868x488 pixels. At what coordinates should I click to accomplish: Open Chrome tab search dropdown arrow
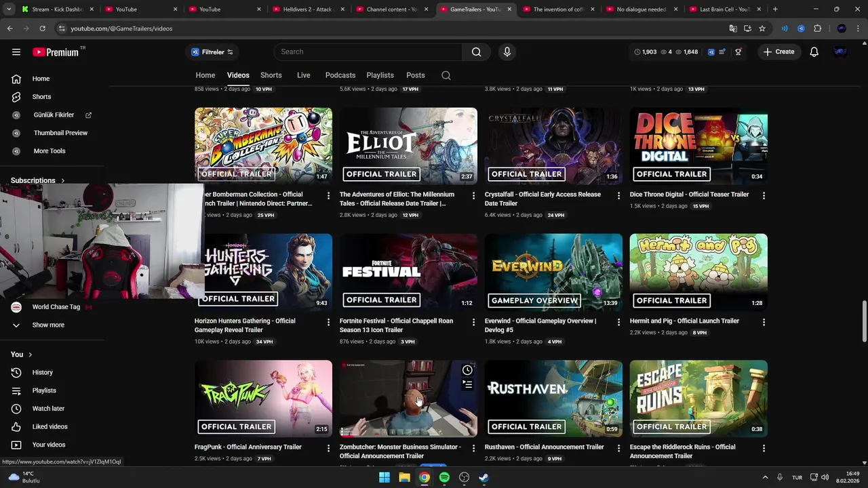click(x=9, y=9)
